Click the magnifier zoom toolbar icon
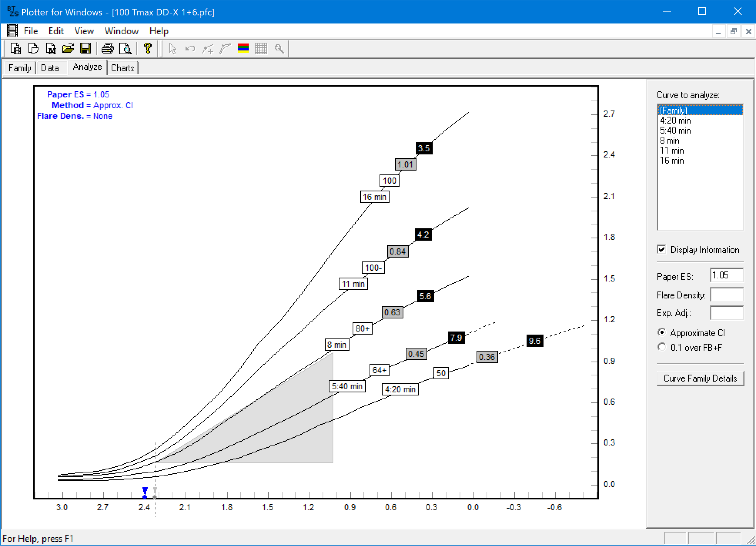Viewport: 756px width, 546px height. point(279,49)
